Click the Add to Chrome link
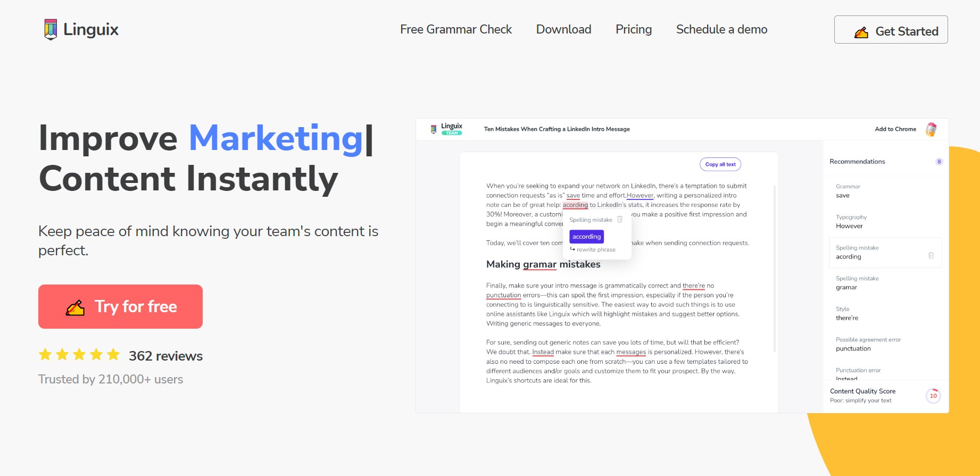 [x=895, y=129]
